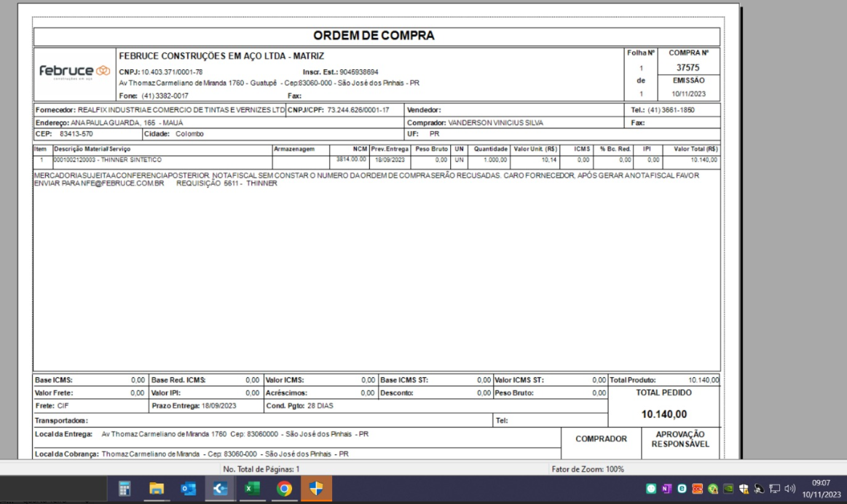Viewport: 847px width, 504px height.
Task: Click the volume speaker tray icon
Action: (789, 489)
